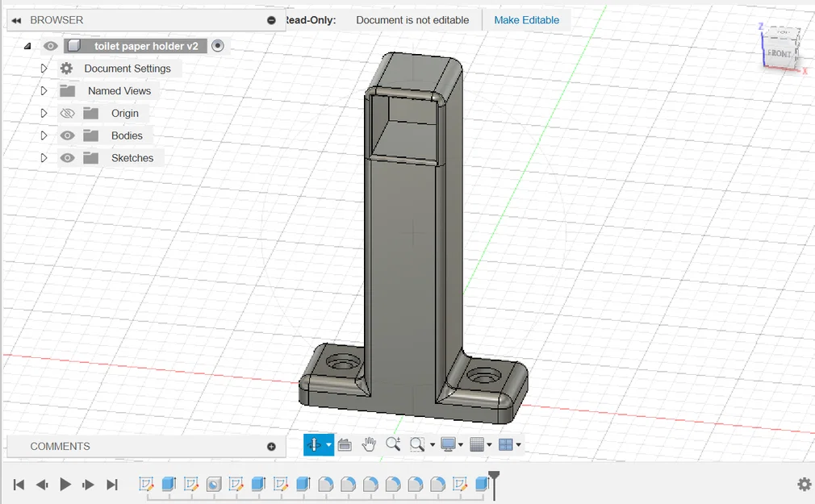
Task: Click the Document Settings gear icon
Action: click(x=66, y=68)
